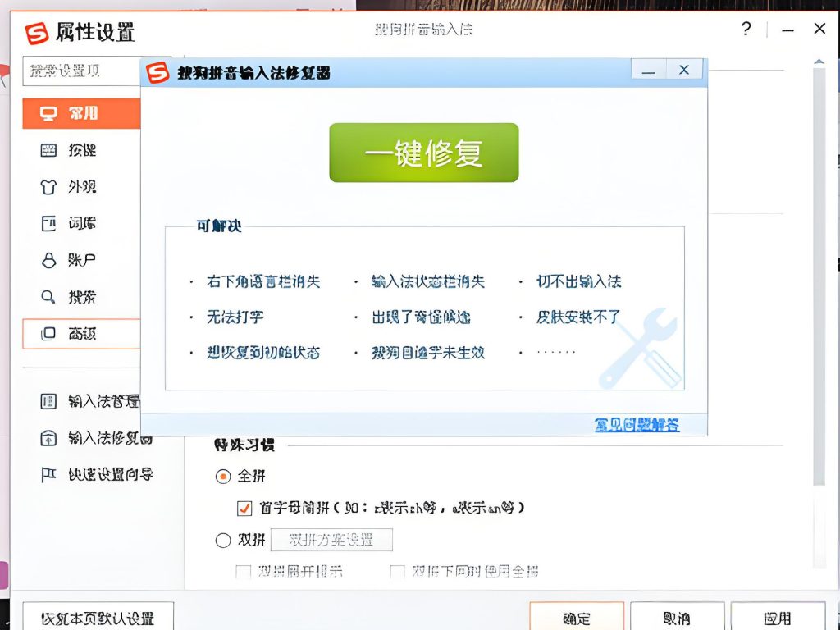Select the 搜索 magnifier icon in sidebar
This screenshot has height=630, width=840.
(x=49, y=297)
